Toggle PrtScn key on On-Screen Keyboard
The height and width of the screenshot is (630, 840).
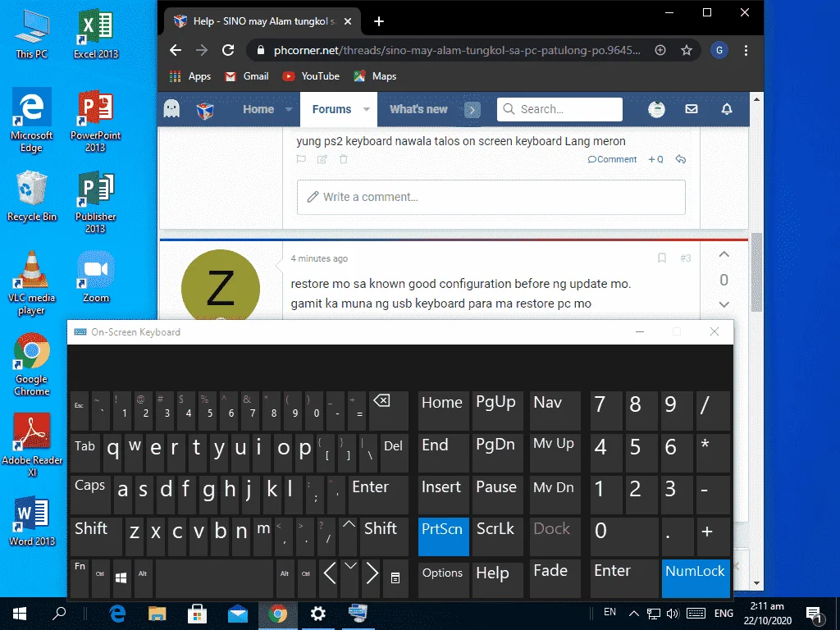[x=443, y=536]
